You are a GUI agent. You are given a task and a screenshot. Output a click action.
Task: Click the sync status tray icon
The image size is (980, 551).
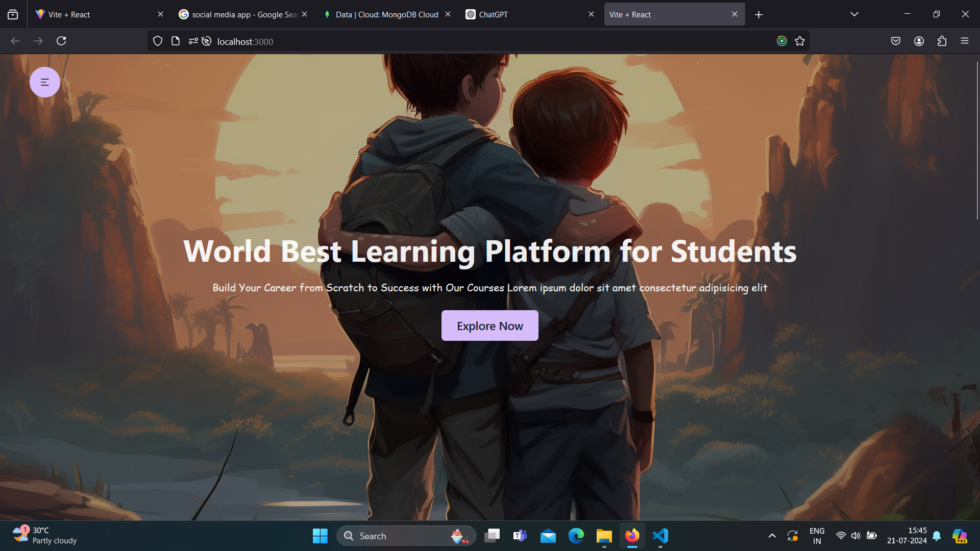(793, 536)
